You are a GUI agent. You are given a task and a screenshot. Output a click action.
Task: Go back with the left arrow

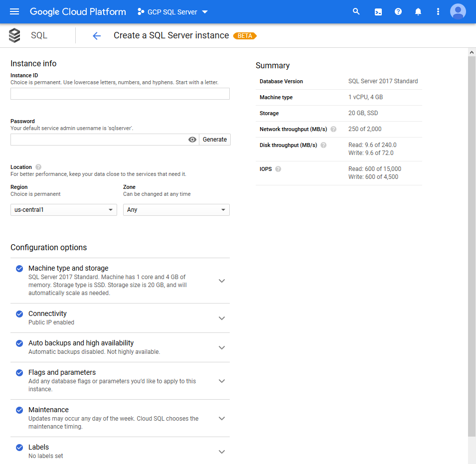(x=97, y=36)
